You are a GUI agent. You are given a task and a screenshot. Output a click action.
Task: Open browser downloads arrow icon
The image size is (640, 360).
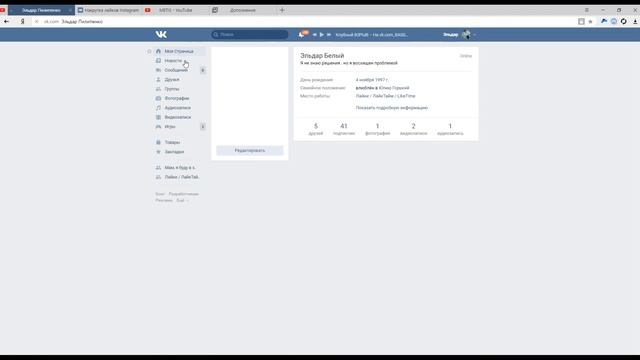(635, 22)
